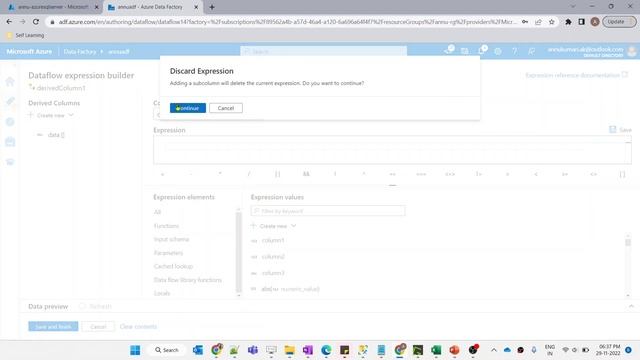Open Expression reference documentation link
This screenshot has height=360, width=640.
point(576,75)
